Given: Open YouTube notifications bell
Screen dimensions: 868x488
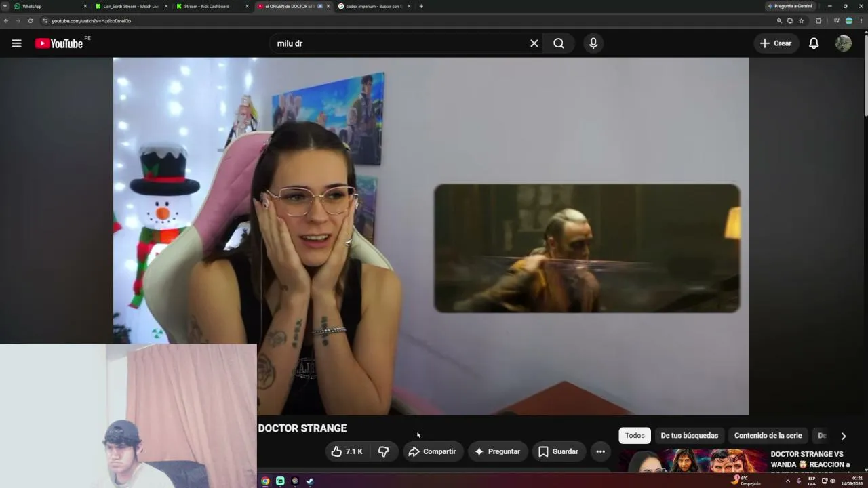Looking at the screenshot, I should [x=814, y=43].
